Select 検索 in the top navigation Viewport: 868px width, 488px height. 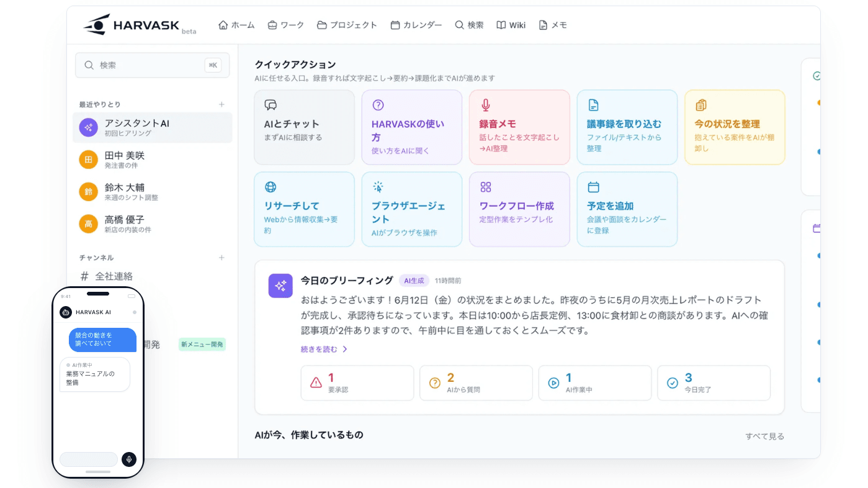point(469,25)
